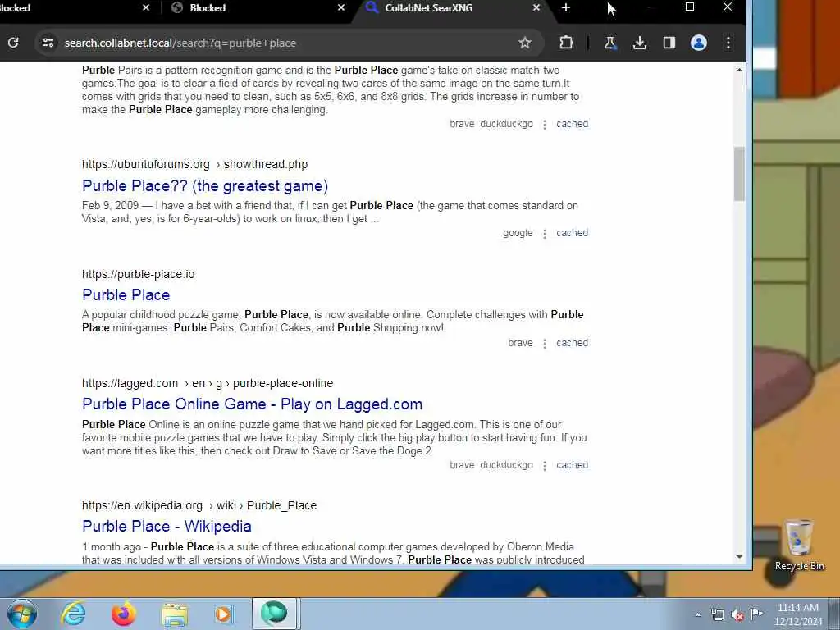Open the Chrome three-dot menu
Screen dimensions: 840x630
[x=728, y=43]
